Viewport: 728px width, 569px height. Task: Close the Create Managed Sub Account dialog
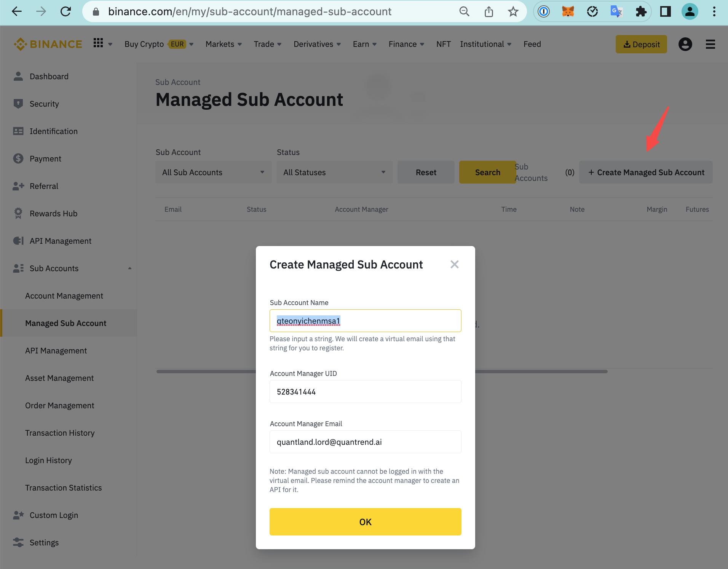coord(454,264)
